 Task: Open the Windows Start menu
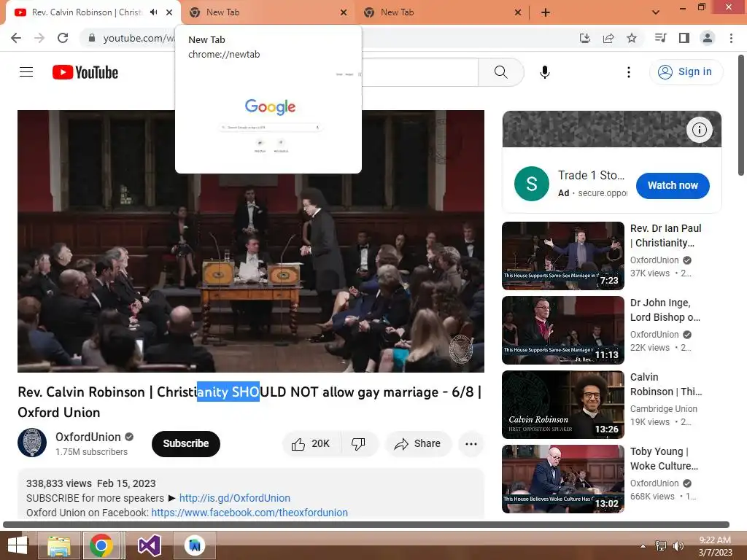[18, 545]
